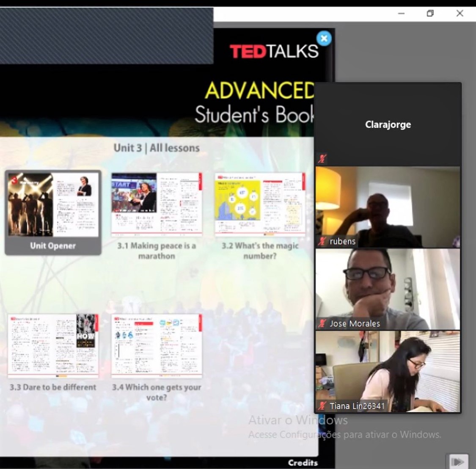Click the 3.2 What's the magic number caption
Viewport: 476px width, 469px height.
pyautogui.click(x=260, y=251)
